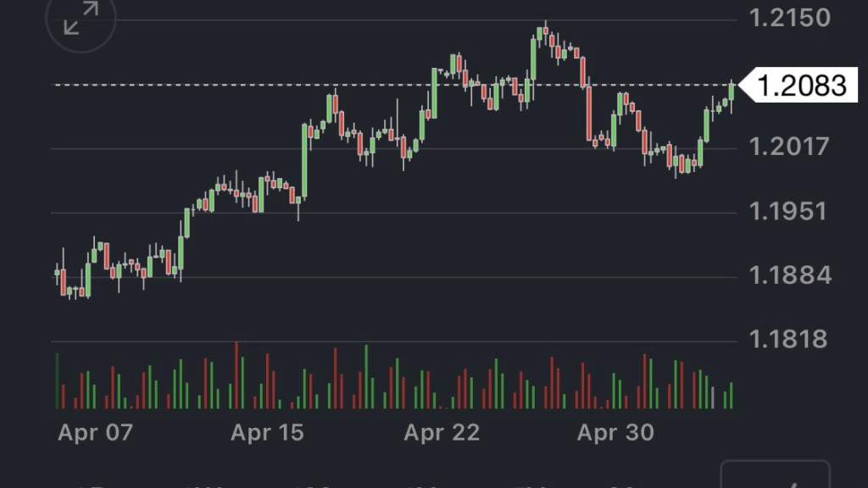Click the 1.2150 price axis label
The height and width of the screenshot is (488, 868).
pos(790,18)
